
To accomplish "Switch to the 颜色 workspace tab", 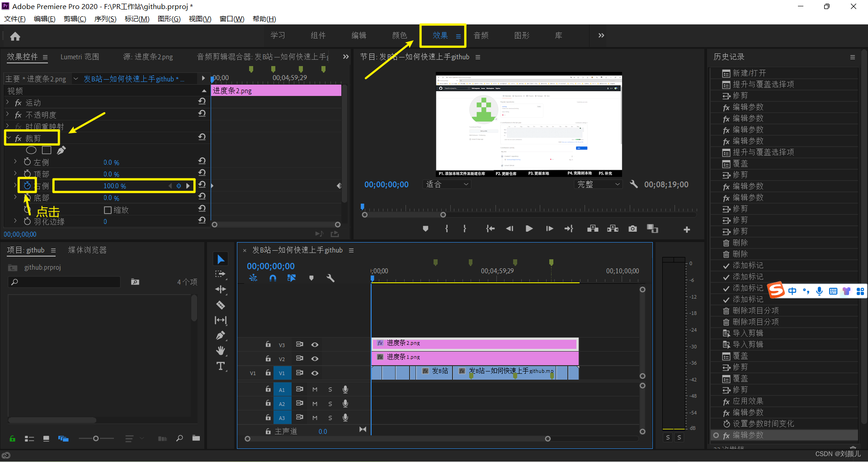I will [x=400, y=35].
